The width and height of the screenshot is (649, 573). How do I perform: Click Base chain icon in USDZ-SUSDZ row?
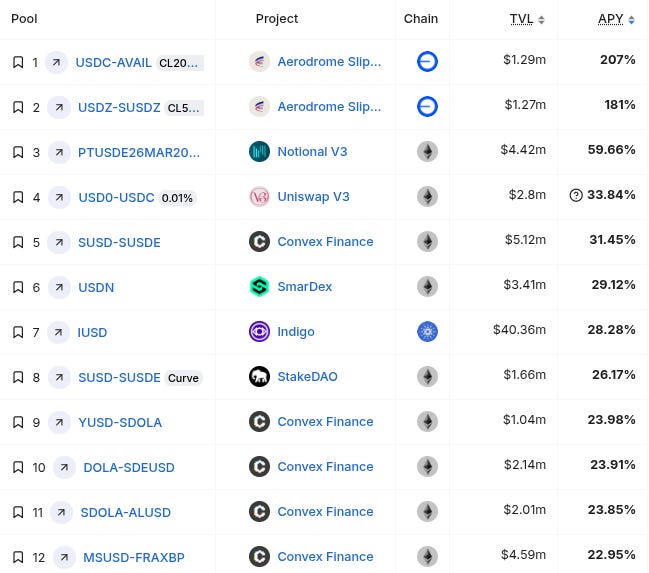pos(427,106)
